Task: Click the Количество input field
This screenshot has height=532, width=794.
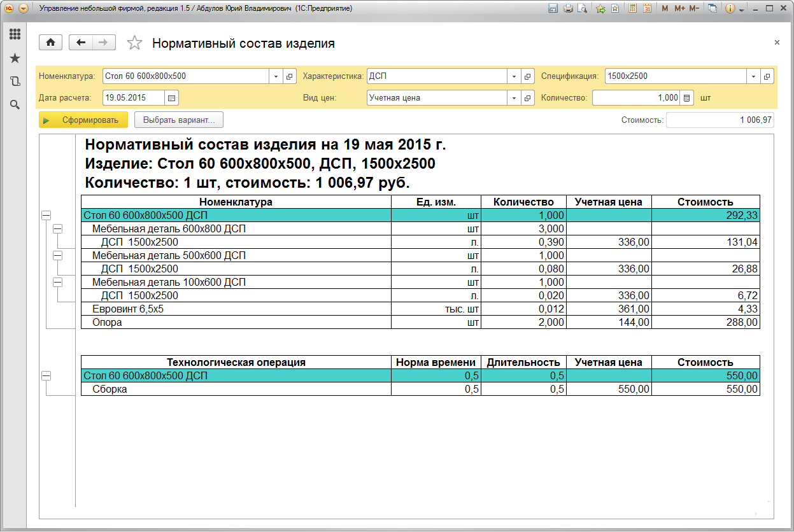Action: tap(635, 98)
